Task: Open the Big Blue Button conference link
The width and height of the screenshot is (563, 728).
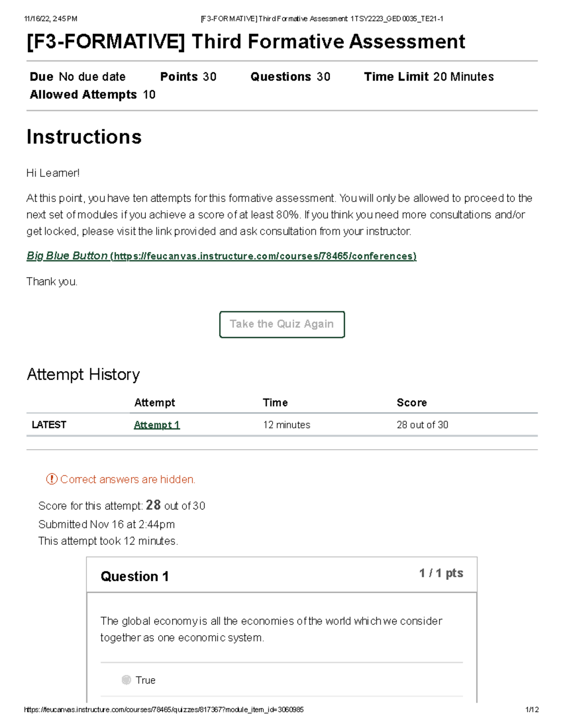Action: point(221,256)
